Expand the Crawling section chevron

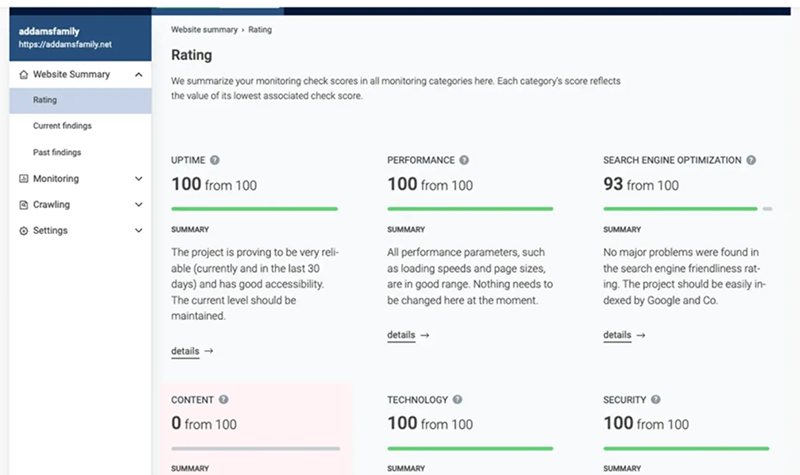click(x=138, y=205)
